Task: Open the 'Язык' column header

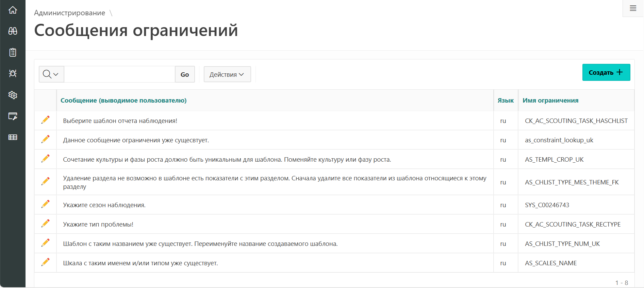Action: pos(506,101)
